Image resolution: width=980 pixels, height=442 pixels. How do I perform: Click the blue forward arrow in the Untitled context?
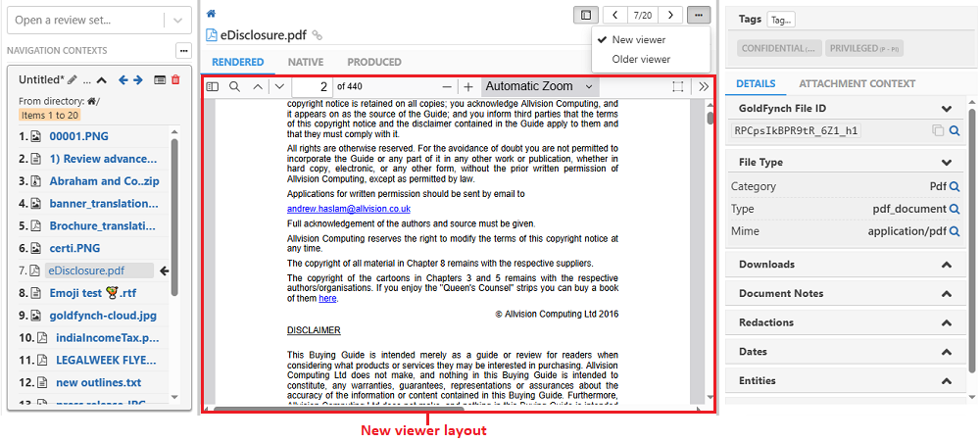coord(138,79)
